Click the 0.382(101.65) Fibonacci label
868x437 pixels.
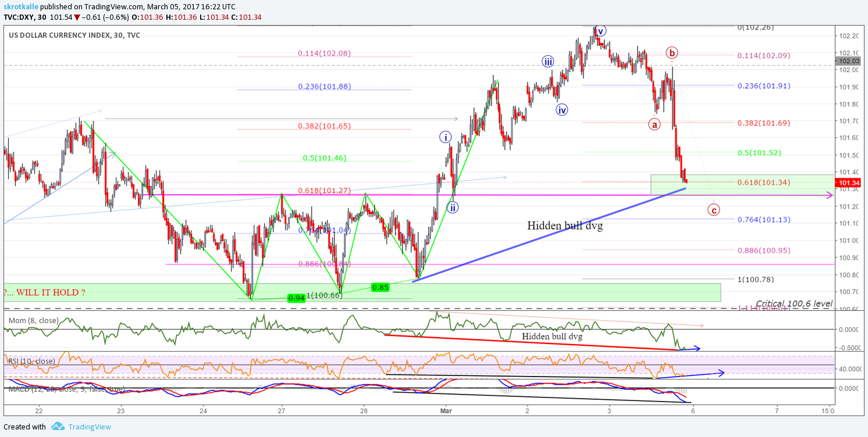[324, 126]
